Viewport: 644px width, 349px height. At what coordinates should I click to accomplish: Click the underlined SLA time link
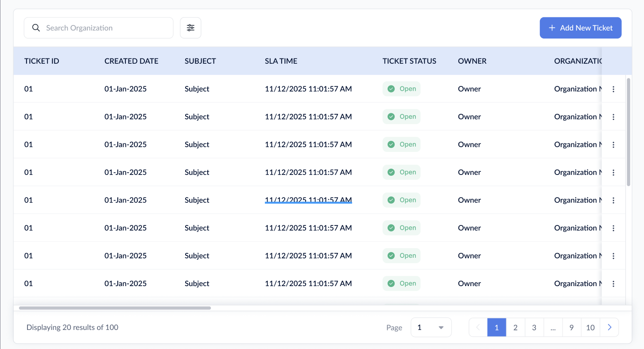[x=308, y=200]
